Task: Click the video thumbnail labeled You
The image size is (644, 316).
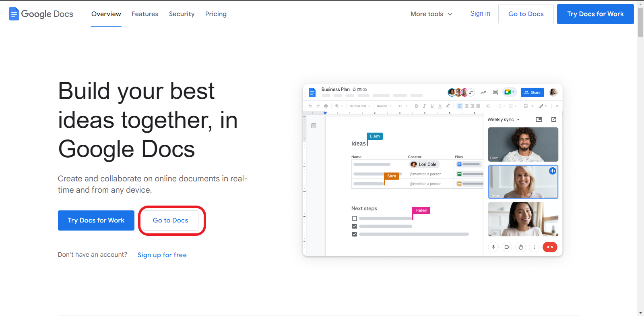Action: point(523,219)
